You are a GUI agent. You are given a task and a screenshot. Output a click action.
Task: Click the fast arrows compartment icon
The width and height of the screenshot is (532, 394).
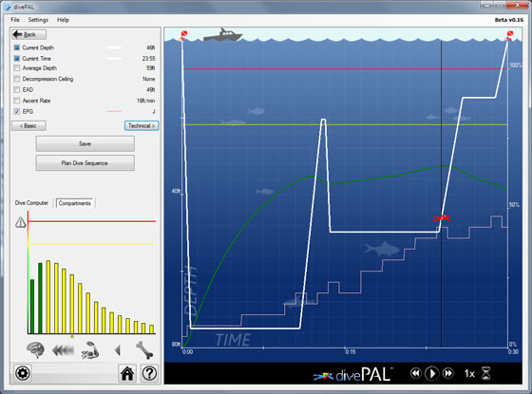(63, 350)
